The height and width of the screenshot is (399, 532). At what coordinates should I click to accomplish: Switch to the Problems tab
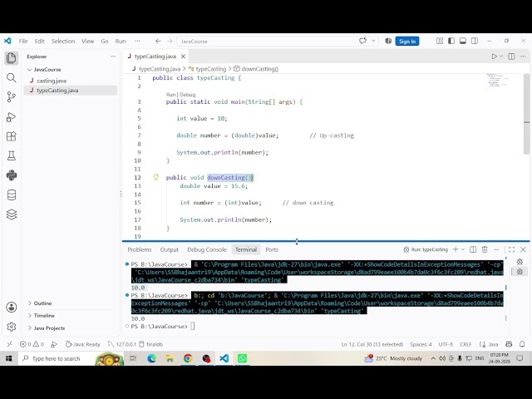140,249
